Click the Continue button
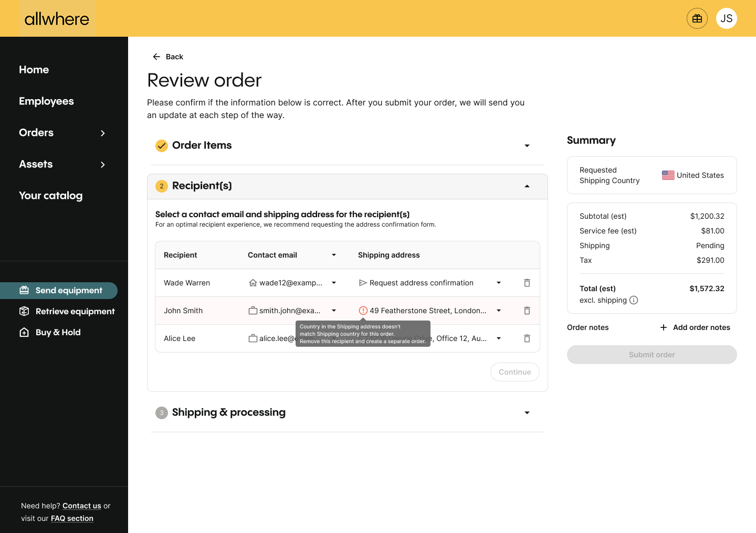Image resolution: width=756 pixels, height=533 pixels. (515, 372)
